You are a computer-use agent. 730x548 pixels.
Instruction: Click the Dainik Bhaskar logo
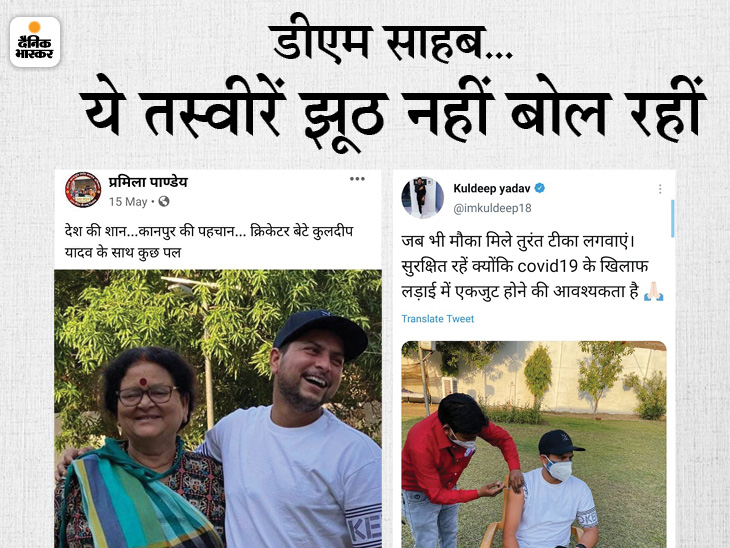click(x=35, y=42)
